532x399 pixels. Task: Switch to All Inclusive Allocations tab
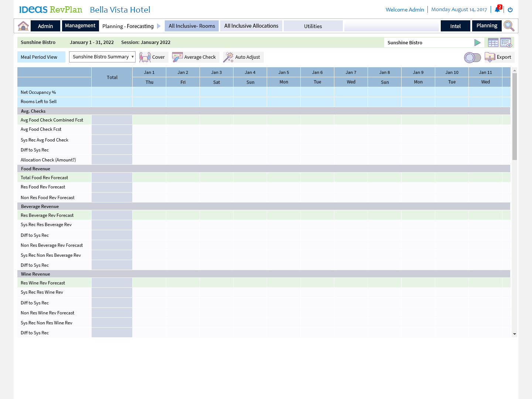[251, 26]
